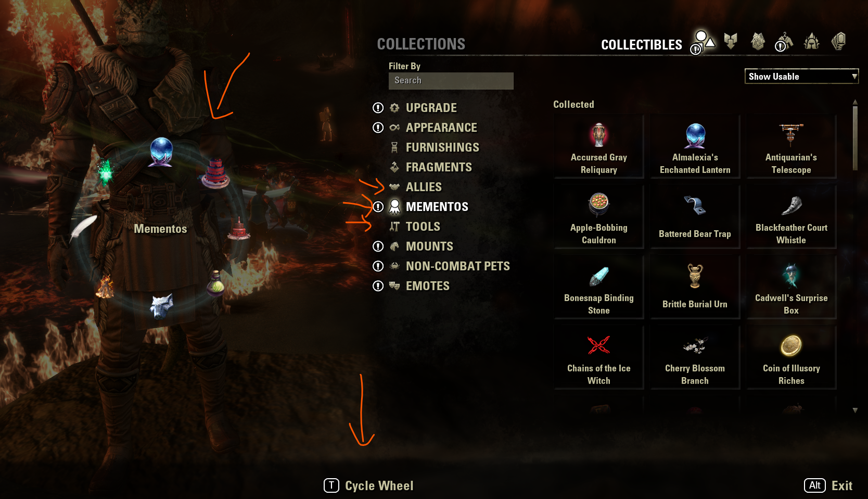Switch to Outfit Styles hanger icon

pos(784,41)
